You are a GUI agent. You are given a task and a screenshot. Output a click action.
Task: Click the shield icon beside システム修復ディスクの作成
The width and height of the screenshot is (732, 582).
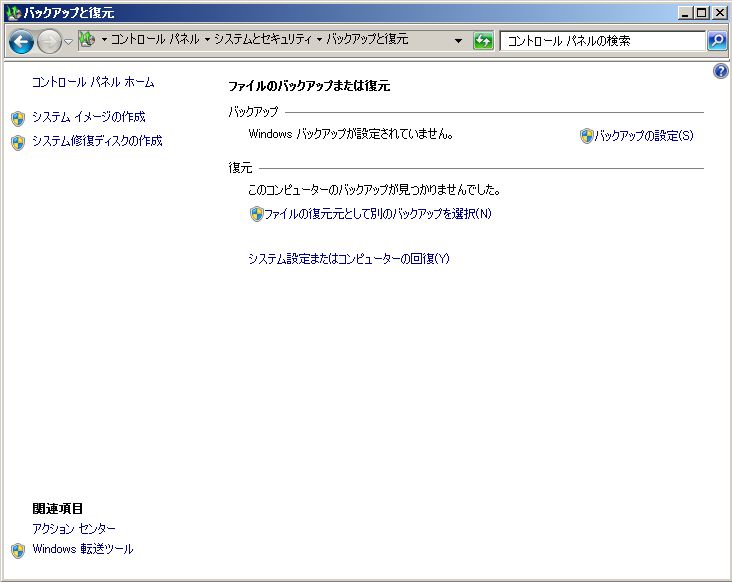point(18,143)
